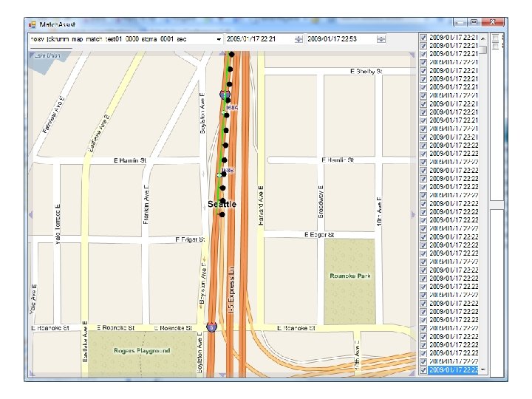The width and height of the screenshot is (532, 399).
Task: Click the spinner button beside start time 22:21
Action: coord(299,39)
